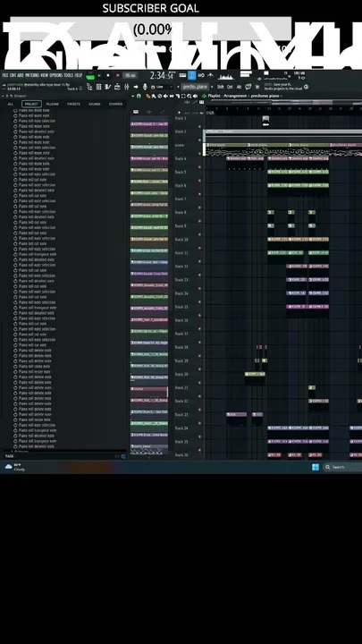Click the Windows taskbar Search box
362x644 pixels.
(342, 467)
